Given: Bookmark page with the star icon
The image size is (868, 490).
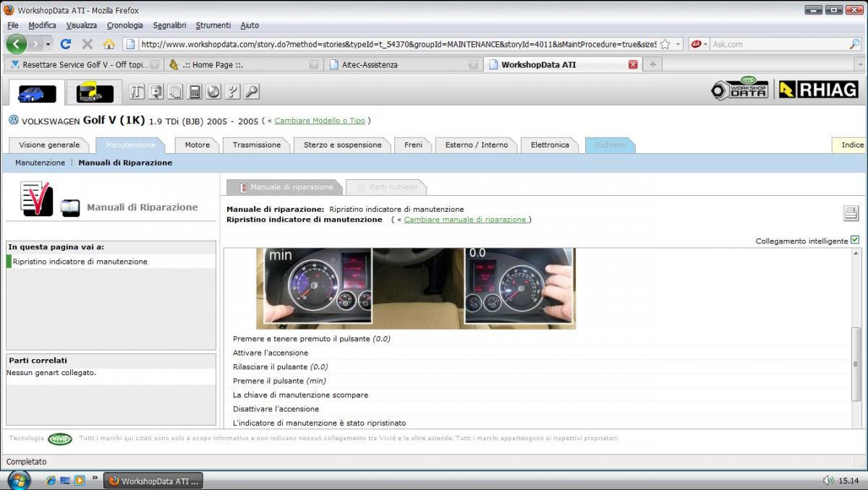Looking at the screenshot, I should click(665, 44).
